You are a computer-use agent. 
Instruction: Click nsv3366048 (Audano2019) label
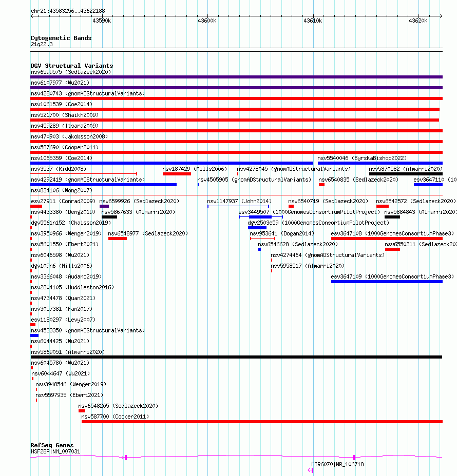(x=66, y=277)
